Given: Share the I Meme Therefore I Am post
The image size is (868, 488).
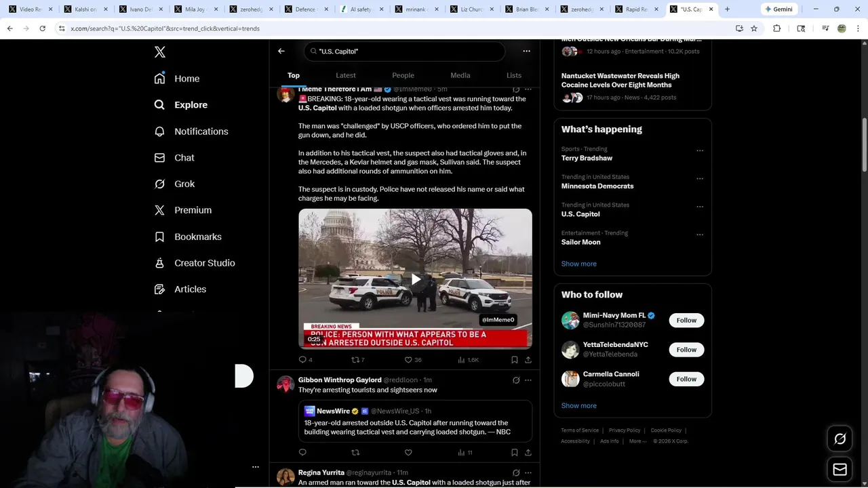Looking at the screenshot, I should tap(528, 360).
